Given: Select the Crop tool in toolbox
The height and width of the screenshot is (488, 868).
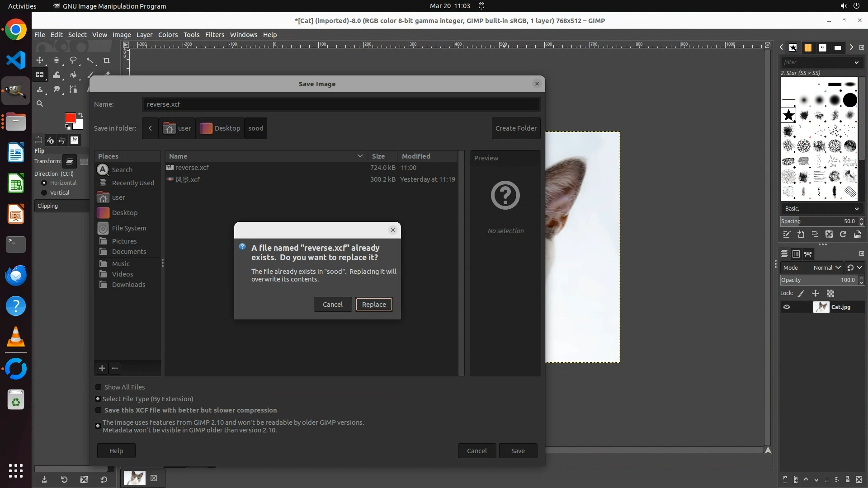Looking at the screenshot, I should click(x=107, y=60).
